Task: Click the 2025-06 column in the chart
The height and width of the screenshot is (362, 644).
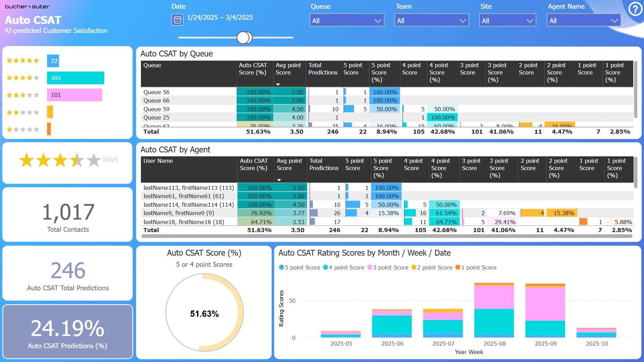Action: [x=392, y=323]
